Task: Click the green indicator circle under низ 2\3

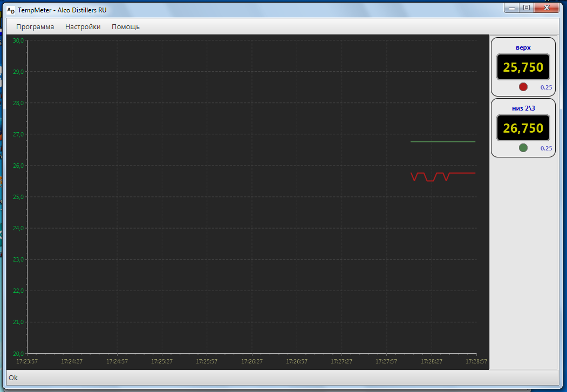Action: (523, 148)
